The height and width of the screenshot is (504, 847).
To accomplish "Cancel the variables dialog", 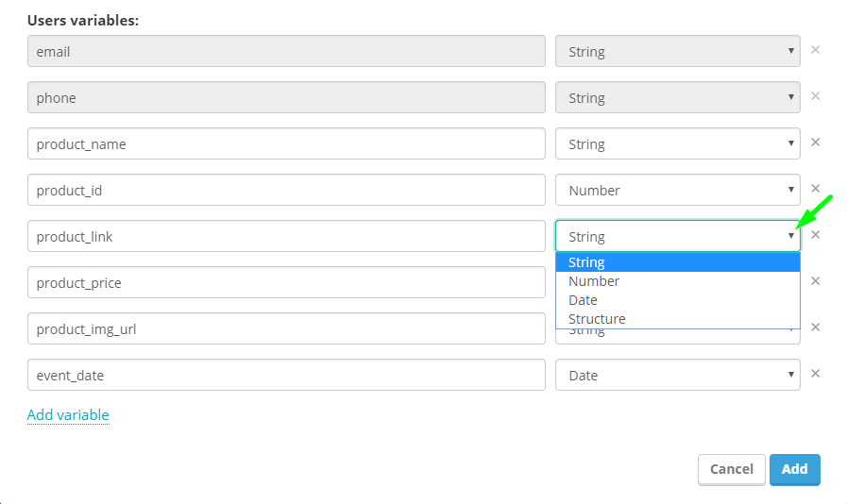I will (x=732, y=469).
